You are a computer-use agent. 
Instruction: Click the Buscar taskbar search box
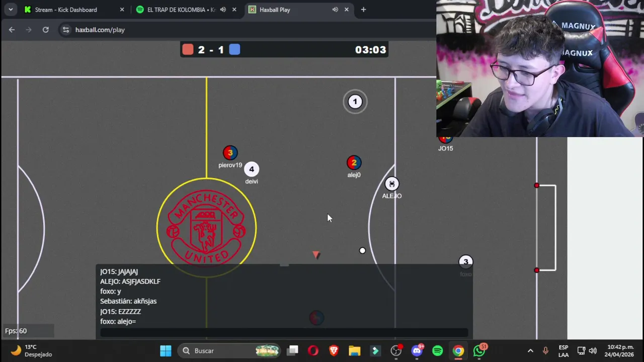click(x=229, y=350)
